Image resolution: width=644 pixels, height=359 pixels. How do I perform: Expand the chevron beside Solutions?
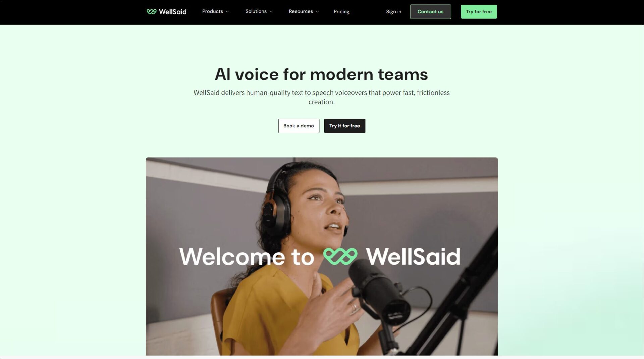coord(271,12)
